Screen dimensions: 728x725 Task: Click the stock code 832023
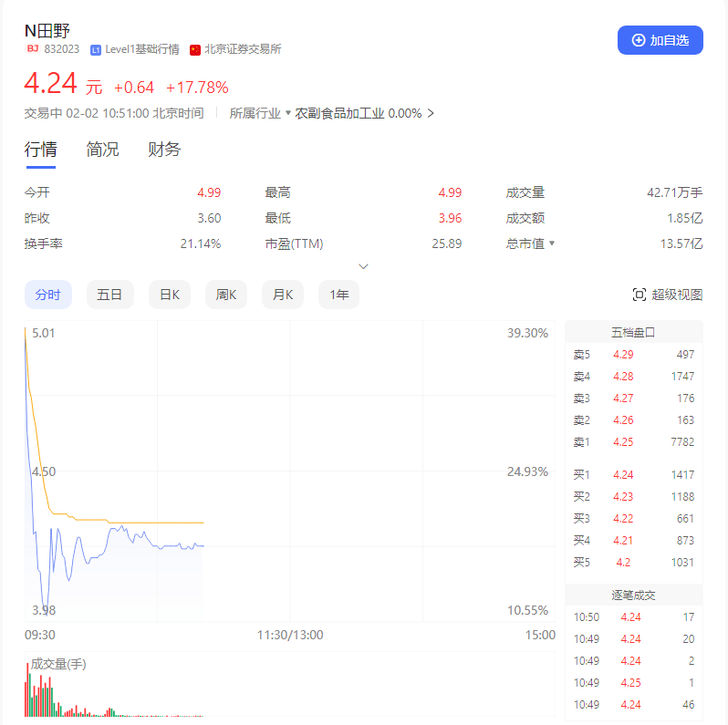pos(62,49)
